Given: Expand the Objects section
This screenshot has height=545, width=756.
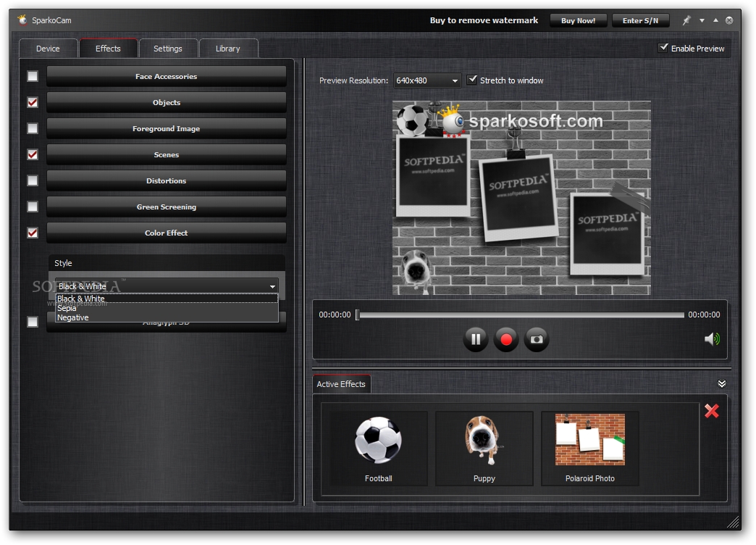Looking at the screenshot, I should click(167, 102).
